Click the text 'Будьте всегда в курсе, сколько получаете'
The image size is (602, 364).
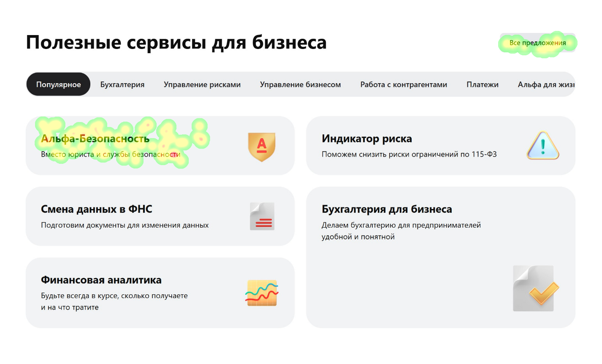[x=114, y=296]
